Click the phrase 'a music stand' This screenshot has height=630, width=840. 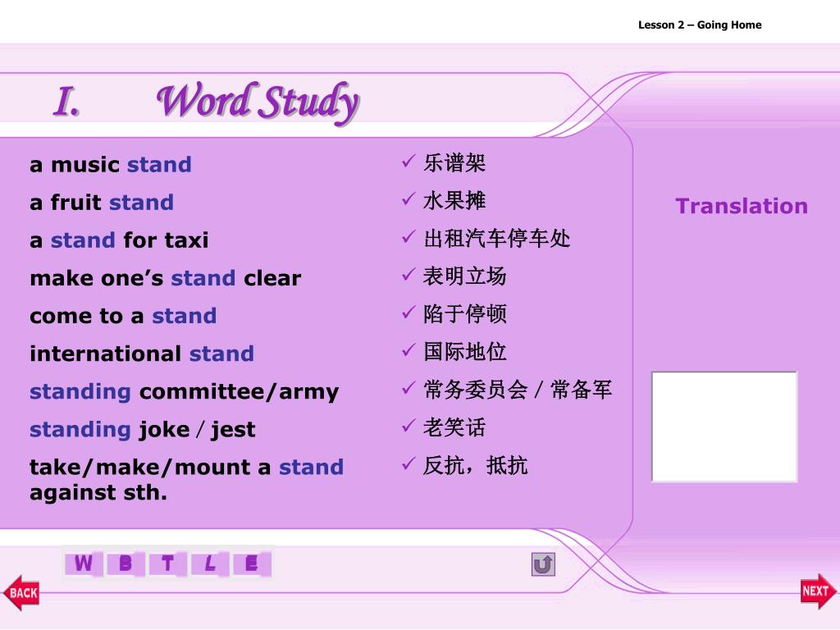[111, 164]
